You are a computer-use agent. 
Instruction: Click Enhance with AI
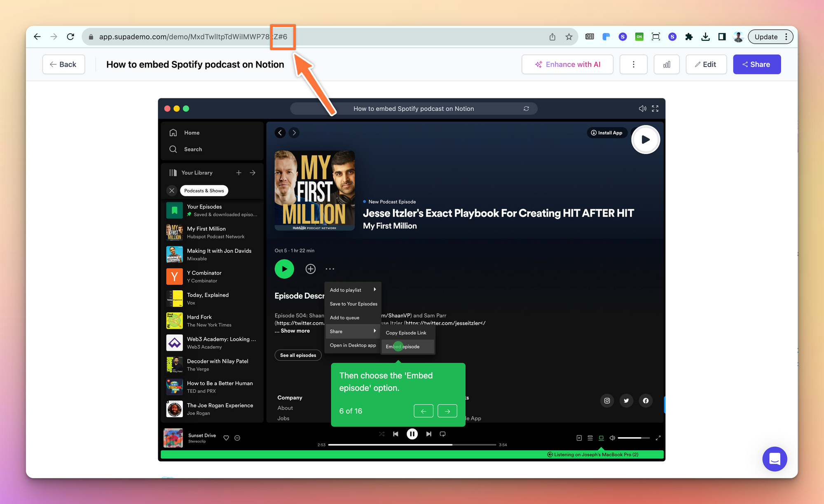point(567,64)
